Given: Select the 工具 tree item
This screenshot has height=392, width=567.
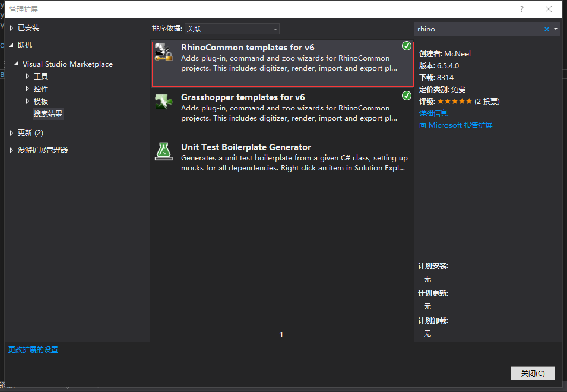Looking at the screenshot, I should click(41, 76).
